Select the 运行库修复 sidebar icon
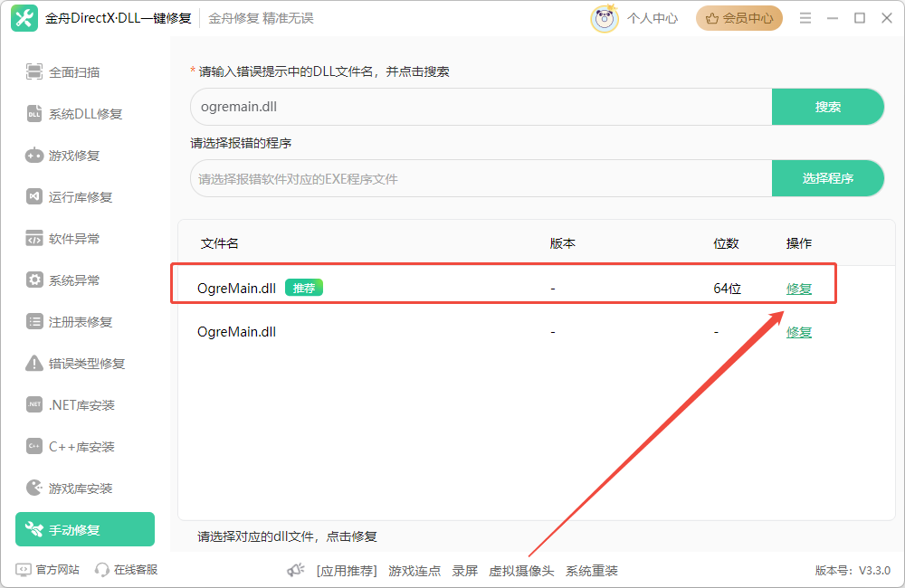Viewport: 905px width, 588px height. coord(34,197)
